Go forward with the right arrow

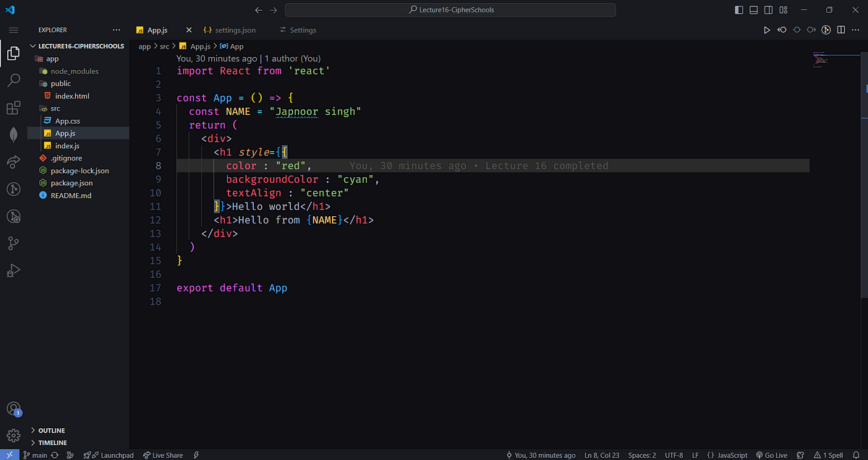273,10
